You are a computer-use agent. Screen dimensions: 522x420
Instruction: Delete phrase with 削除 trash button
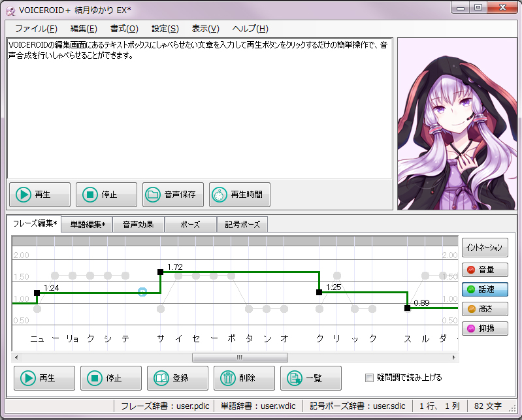[244, 378]
